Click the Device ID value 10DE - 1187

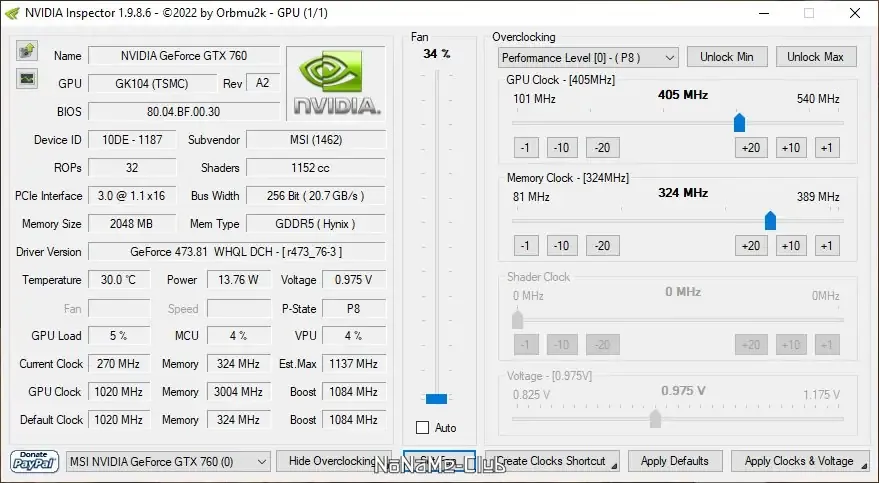132,140
